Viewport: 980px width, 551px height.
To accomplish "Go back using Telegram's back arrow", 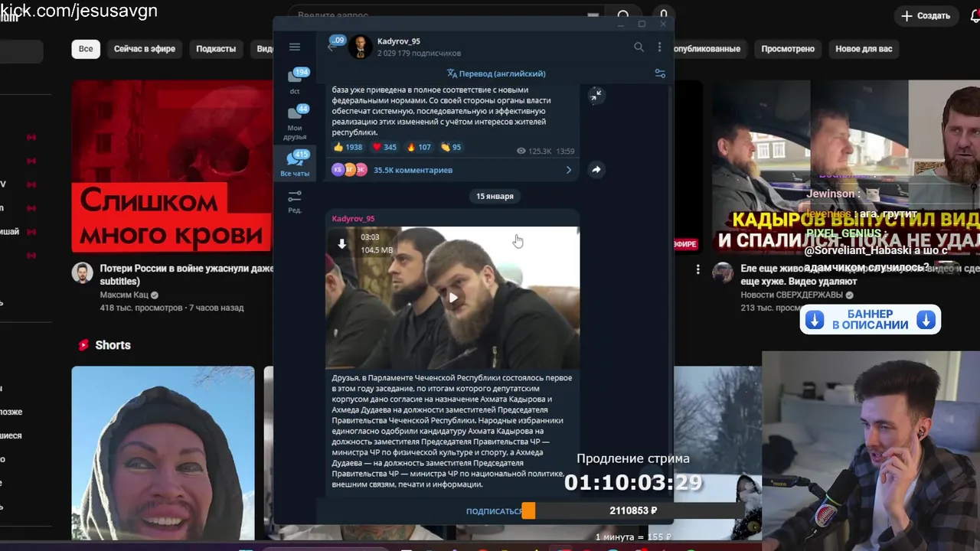I will tap(332, 47).
